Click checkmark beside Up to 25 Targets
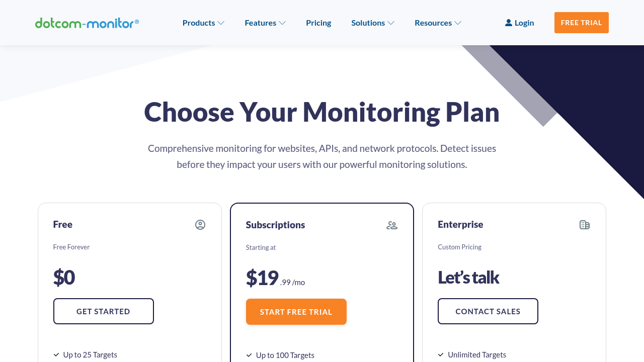The image size is (644, 362). pyautogui.click(x=56, y=354)
